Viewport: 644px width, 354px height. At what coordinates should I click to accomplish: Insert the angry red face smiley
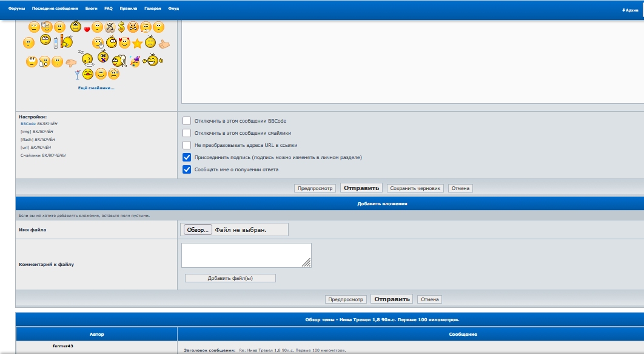(133, 27)
